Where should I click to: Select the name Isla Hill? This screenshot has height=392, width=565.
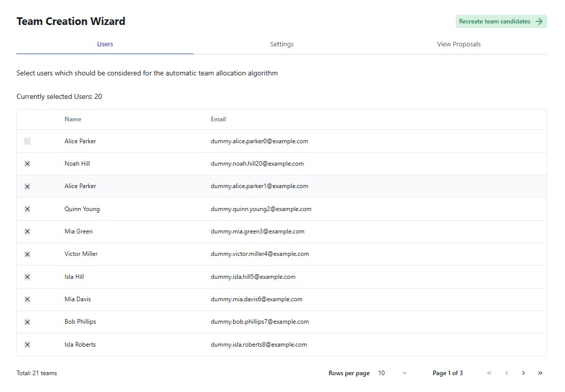[x=74, y=277]
